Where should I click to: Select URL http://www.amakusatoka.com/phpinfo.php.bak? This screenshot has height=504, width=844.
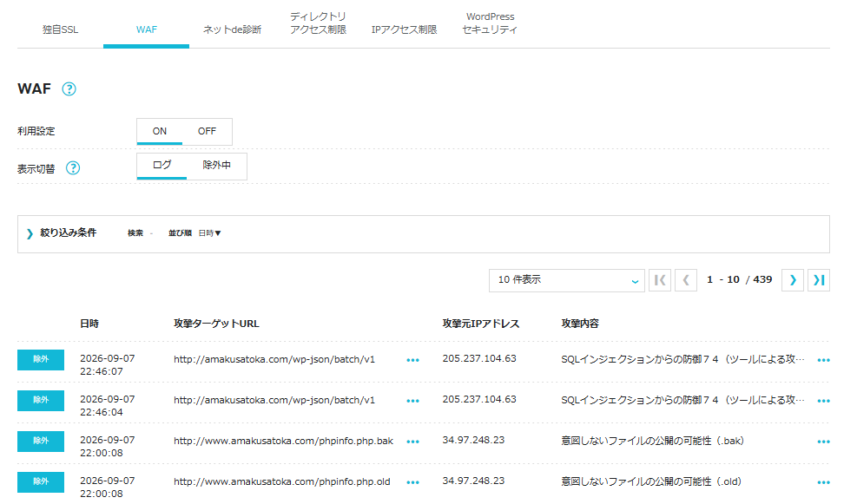point(283,441)
